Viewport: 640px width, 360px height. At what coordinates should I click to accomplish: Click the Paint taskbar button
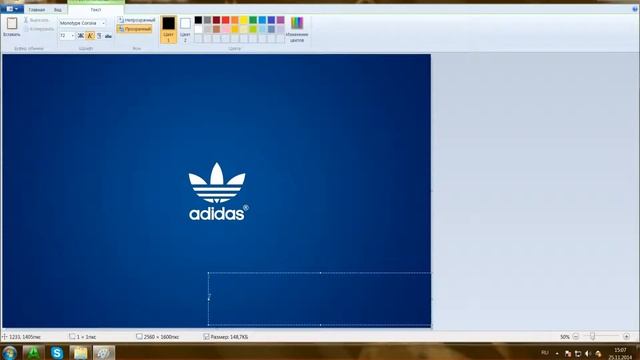(104, 353)
